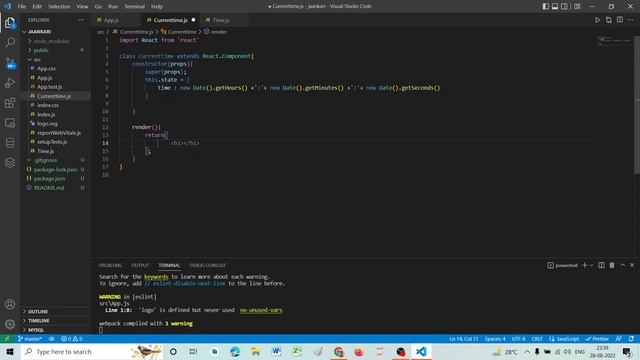Open the Terminal menu
Screen dimensions: 640x360
coord(134,7)
